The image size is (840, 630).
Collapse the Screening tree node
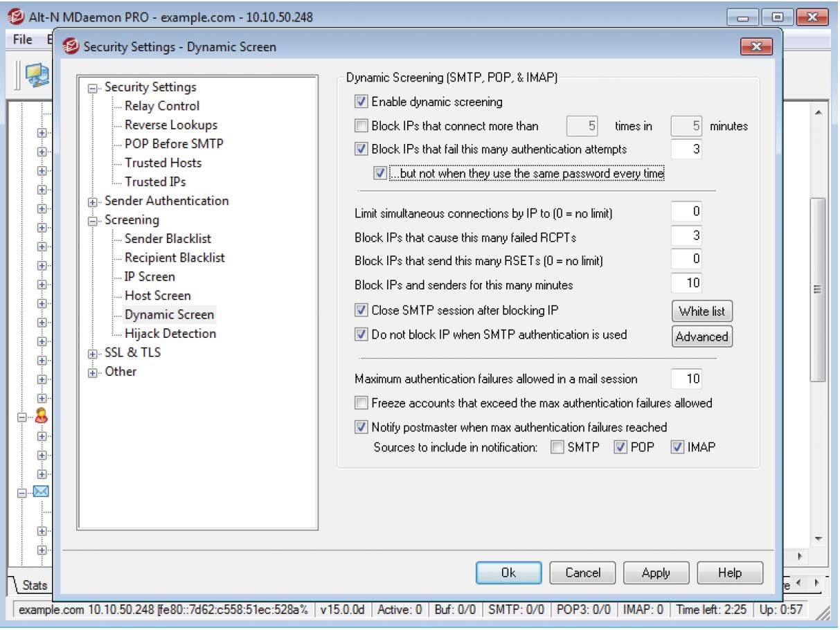[x=93, y=221]
